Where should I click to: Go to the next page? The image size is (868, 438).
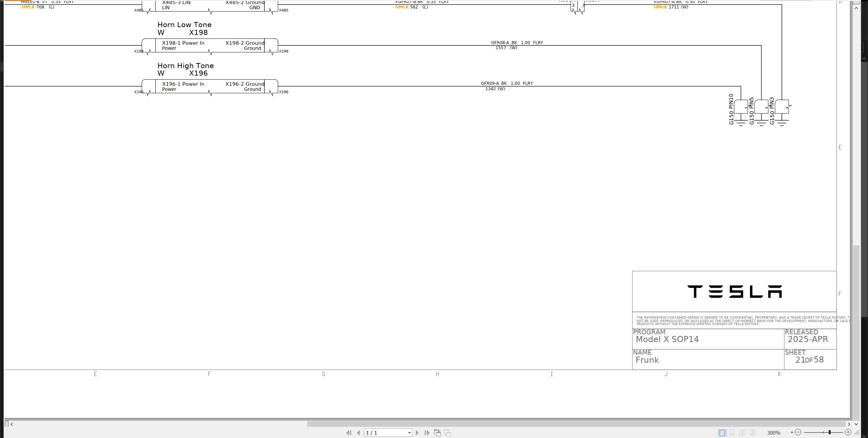coord(417,433)
